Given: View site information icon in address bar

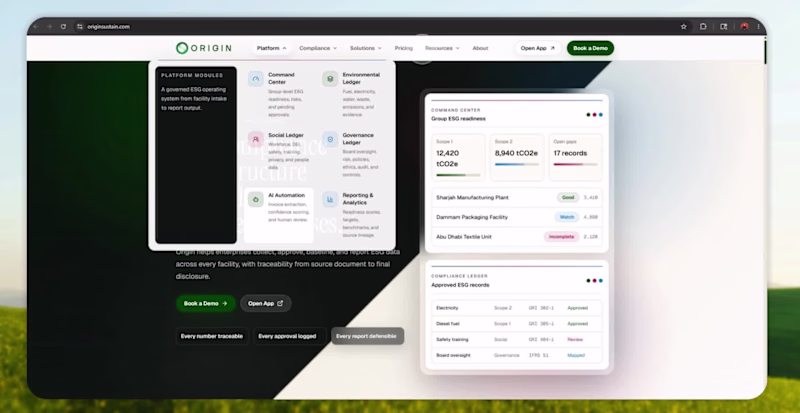Looking at the screenshot, I should point(80,27).
